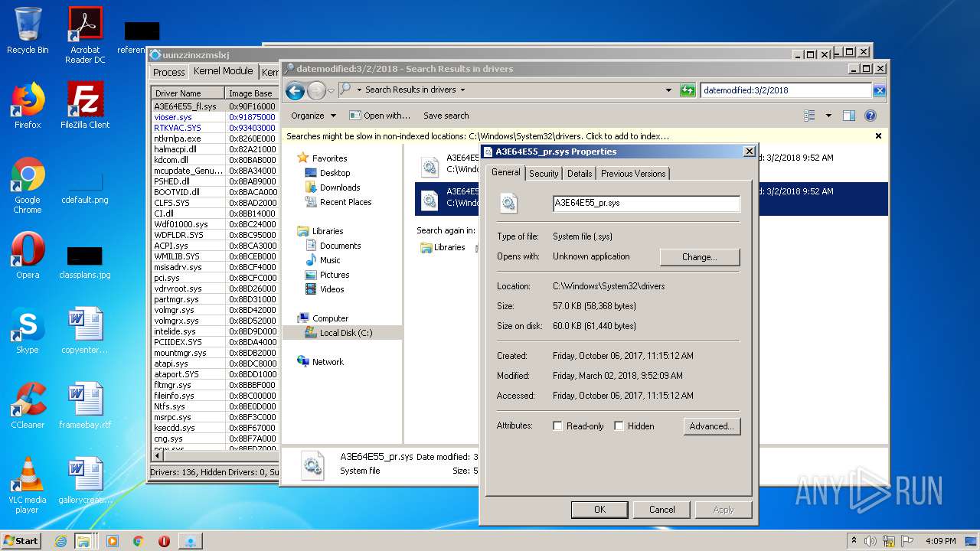Viewport: 980px width, 551px height.
Task: Click Cancel in the Properties dialog
Action: coord(661,510)
